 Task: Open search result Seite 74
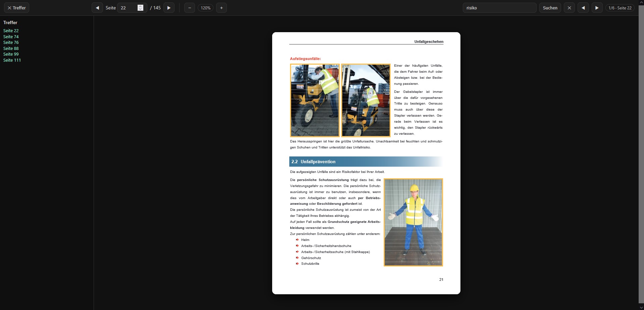pos(11,37)
